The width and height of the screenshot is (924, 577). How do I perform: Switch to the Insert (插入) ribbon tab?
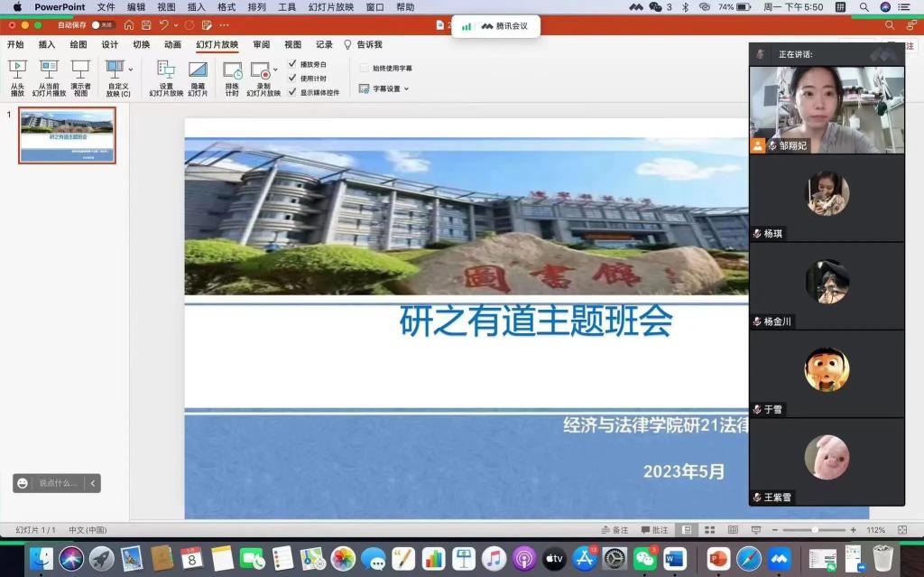pyautogui.click(x=47, y=44)
